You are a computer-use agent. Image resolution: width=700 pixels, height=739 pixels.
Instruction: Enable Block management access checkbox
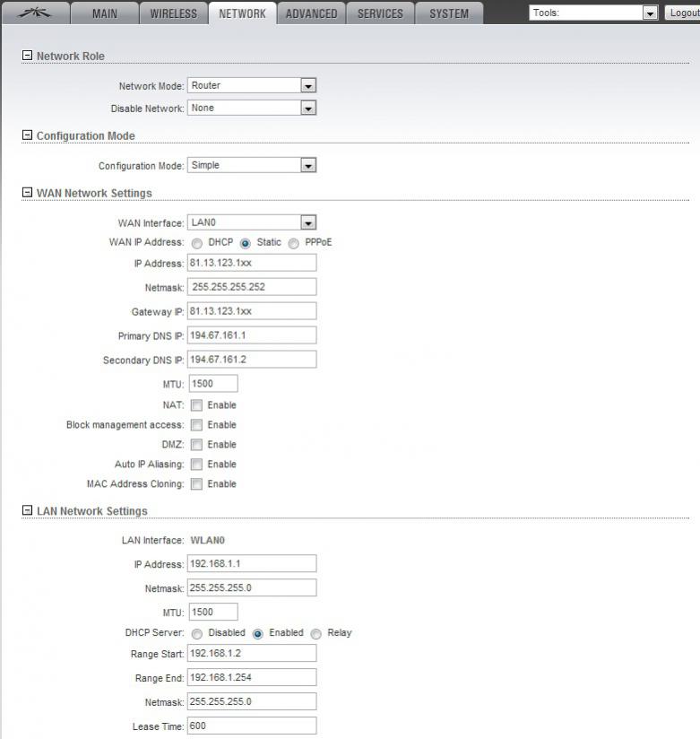click(196, 425)
